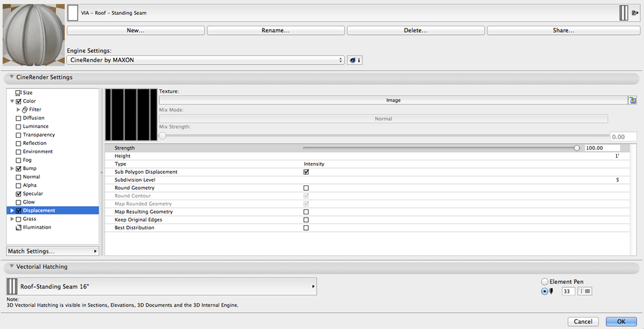Uncheck Sub Polygon Displacement checkbox
The height and width of the screenshot is (329, 644).
click(x=306, y=172)
